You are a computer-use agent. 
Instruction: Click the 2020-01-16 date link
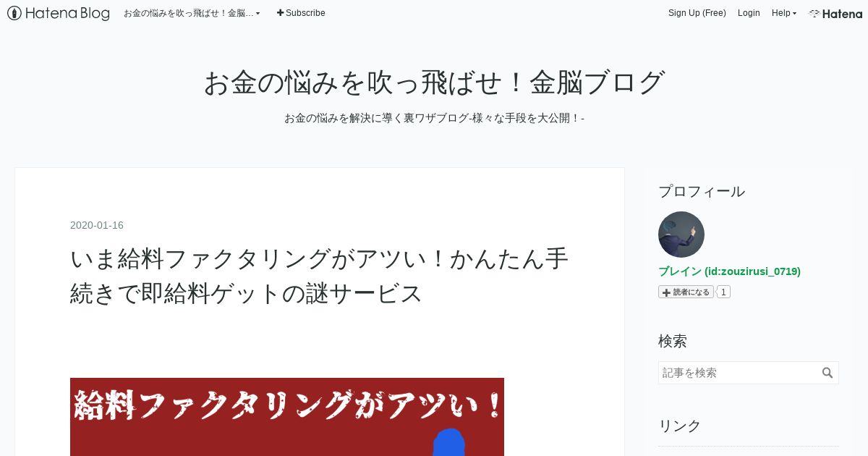point(97,225)
